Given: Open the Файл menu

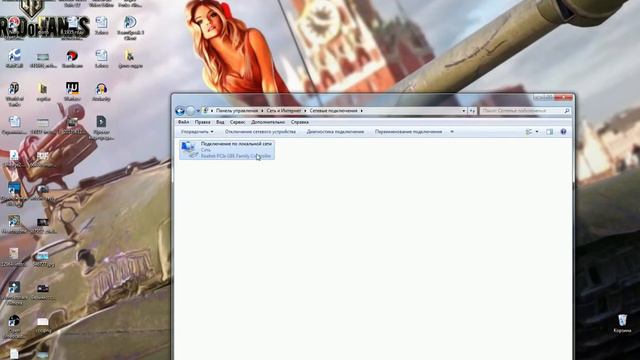Looking at the screenshot, I should 183,122.
